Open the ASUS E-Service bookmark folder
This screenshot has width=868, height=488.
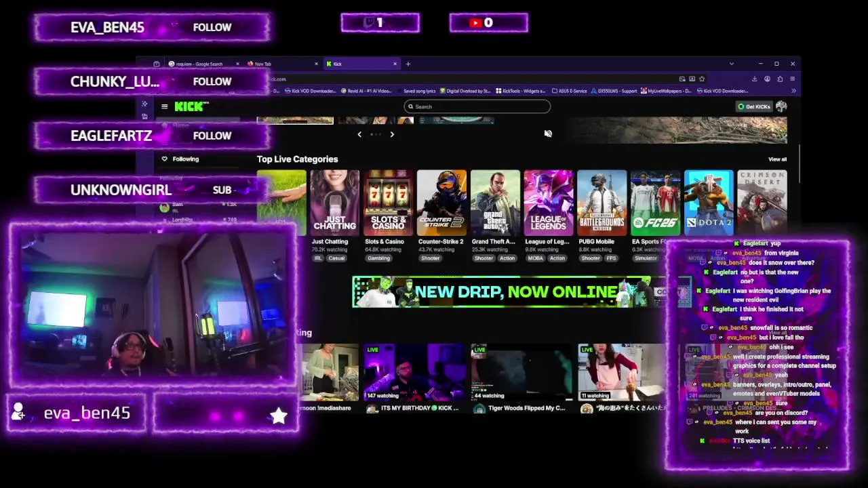[x=570, y=91]
